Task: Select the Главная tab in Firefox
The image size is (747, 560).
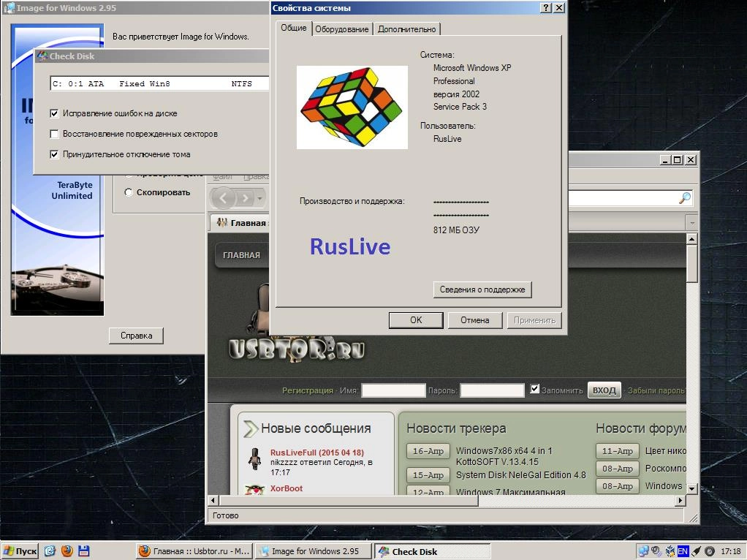Action: tap(240, 222)
